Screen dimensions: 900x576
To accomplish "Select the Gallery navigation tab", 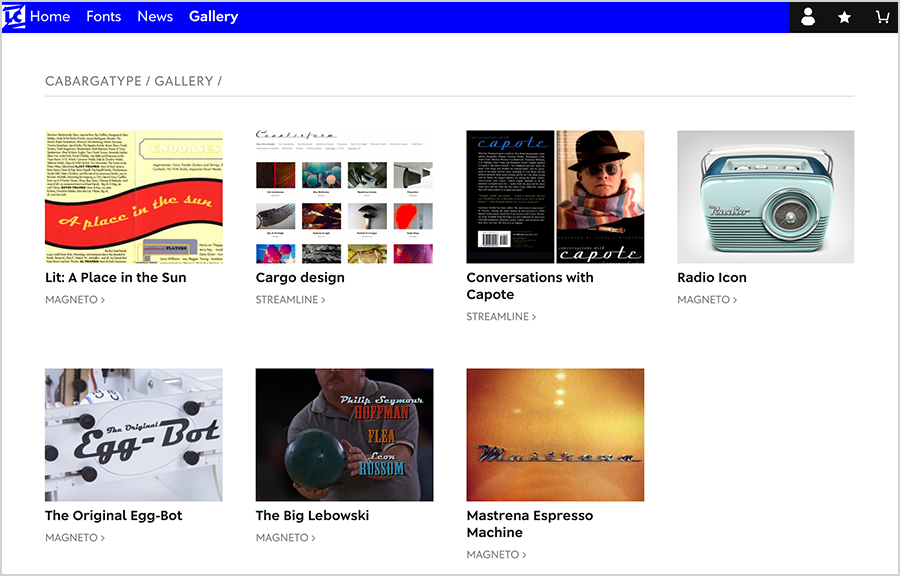I will tap(213, 16).
